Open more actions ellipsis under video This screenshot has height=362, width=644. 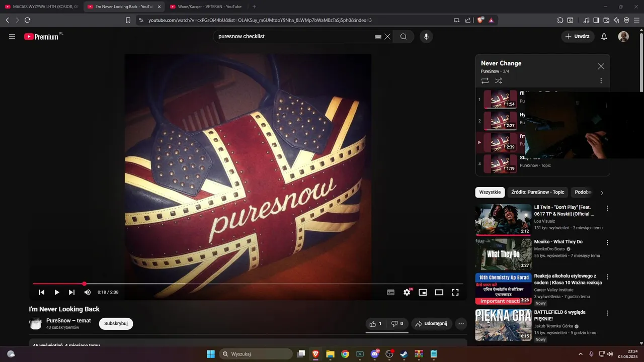coord(461,324)
